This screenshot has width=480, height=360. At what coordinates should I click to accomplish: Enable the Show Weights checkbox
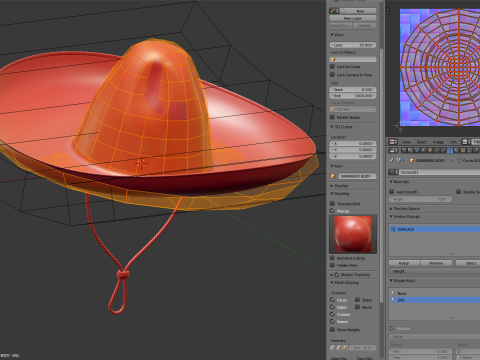coord(332,329)
